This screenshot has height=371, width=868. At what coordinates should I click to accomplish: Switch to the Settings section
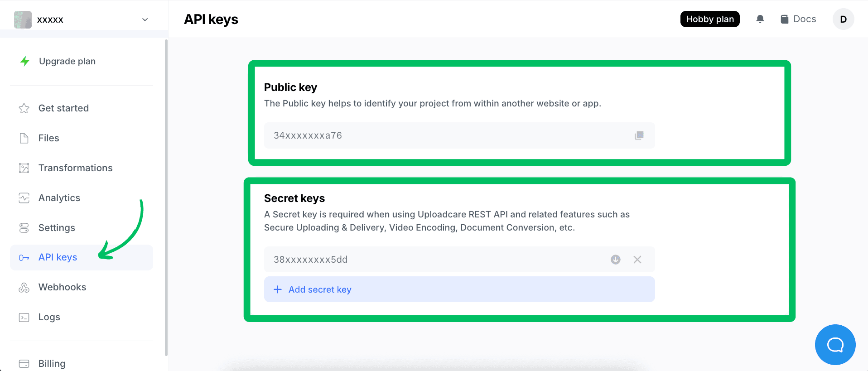(57, 227)
